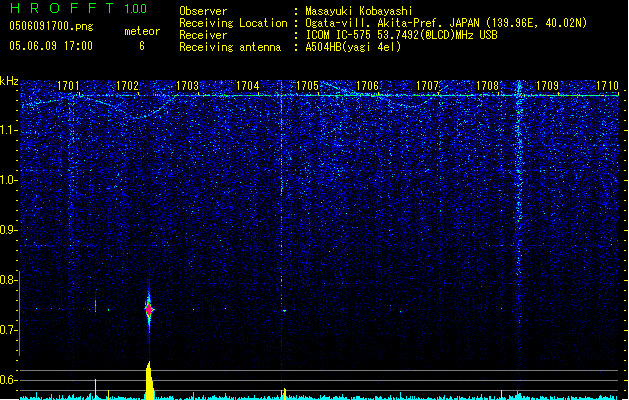The width and height of the screenshot is (629, 400).
Task: Click the date stamp 05.06.09 17:00
Action: [x=51, y=46]
